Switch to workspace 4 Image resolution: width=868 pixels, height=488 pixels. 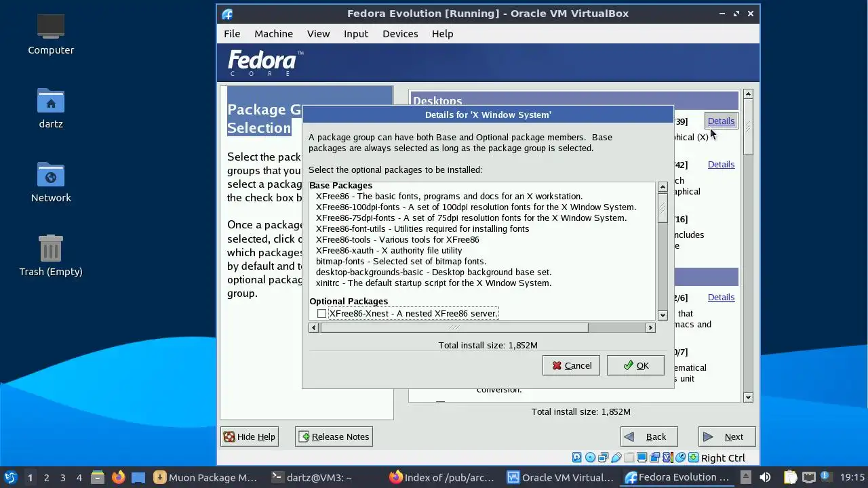pyautogui.click(x=79, y=477)
